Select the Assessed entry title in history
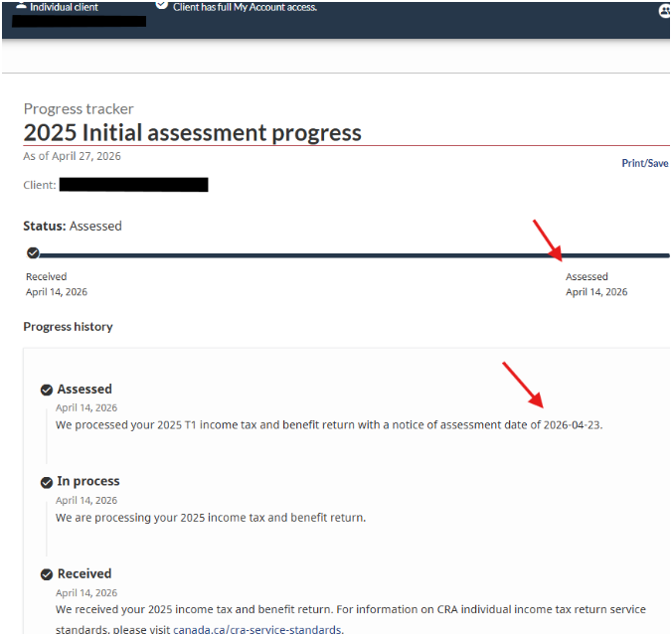This screenshot has width=672, height=636. [84, 390]
